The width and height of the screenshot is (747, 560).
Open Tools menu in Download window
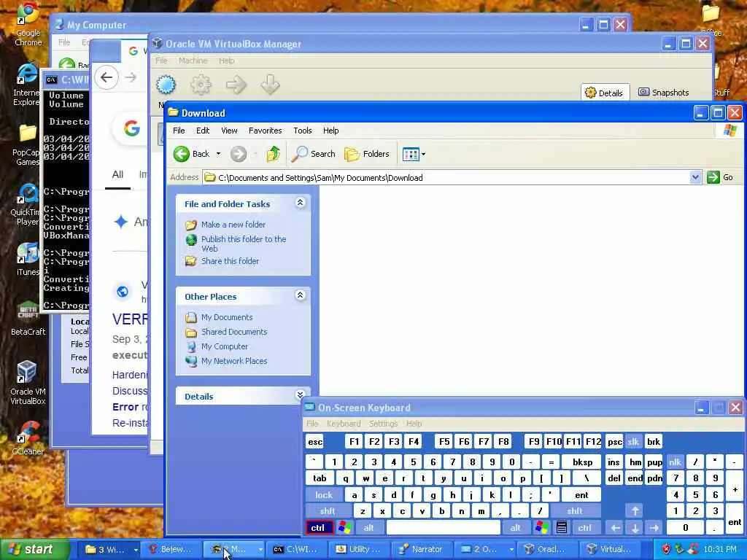pos(303,131)
